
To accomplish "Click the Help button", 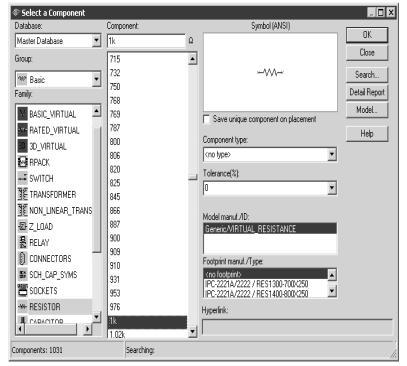I will [367, 134].
